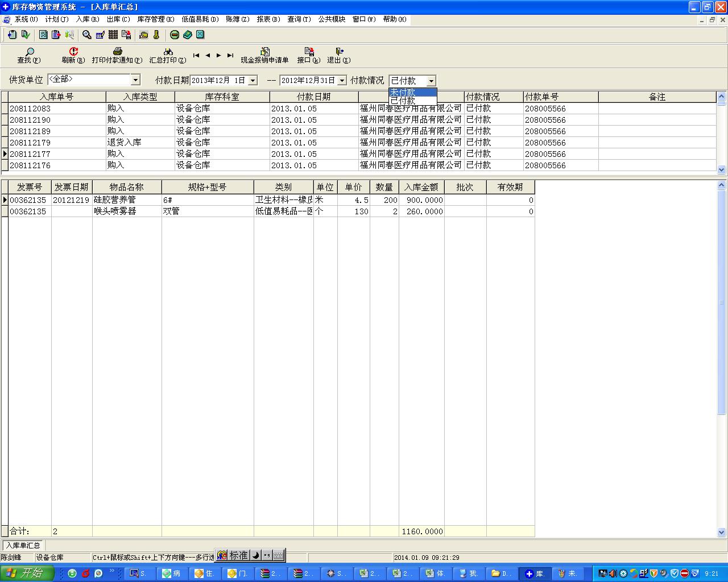Open the end date 2012年12月31日 picker

[342, 81]
